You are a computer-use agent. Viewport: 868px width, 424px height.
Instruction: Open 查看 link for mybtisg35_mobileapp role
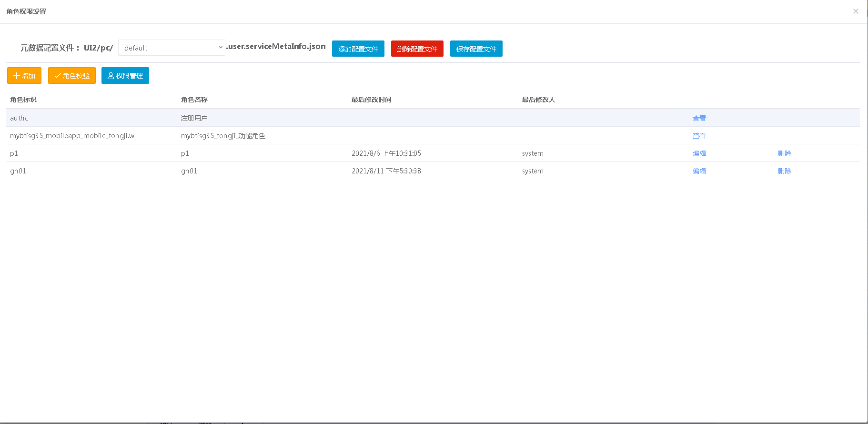click(x=699, y=136)
